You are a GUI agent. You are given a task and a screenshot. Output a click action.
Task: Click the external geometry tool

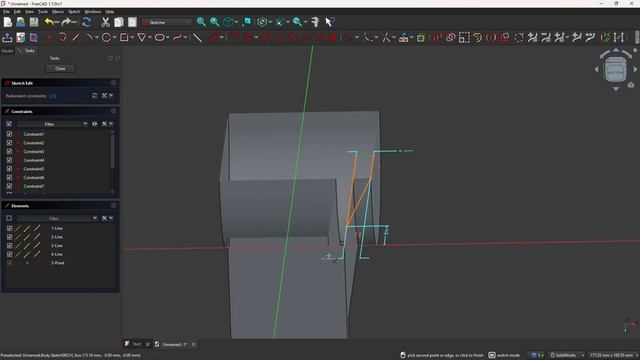[x=404, y=38]
